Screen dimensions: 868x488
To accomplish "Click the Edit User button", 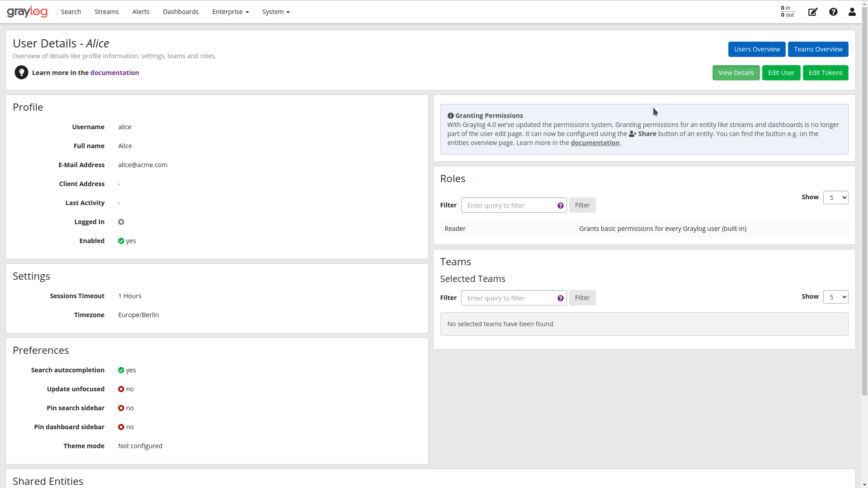I will (781, 72).
